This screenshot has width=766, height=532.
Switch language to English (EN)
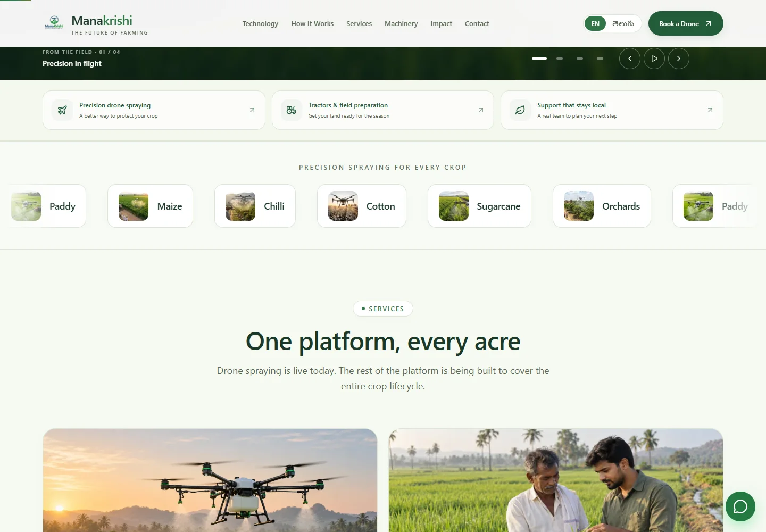[595, 23]
